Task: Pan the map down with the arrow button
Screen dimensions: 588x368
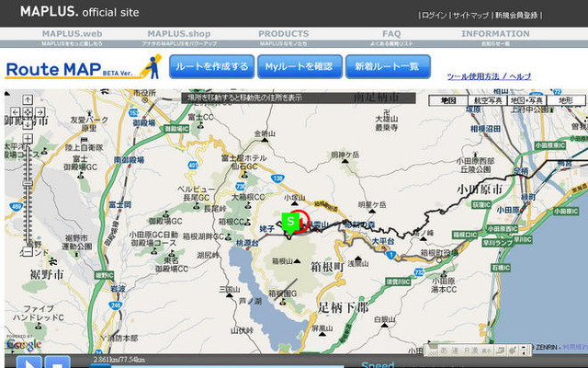Action: click(x=28, y=124)
